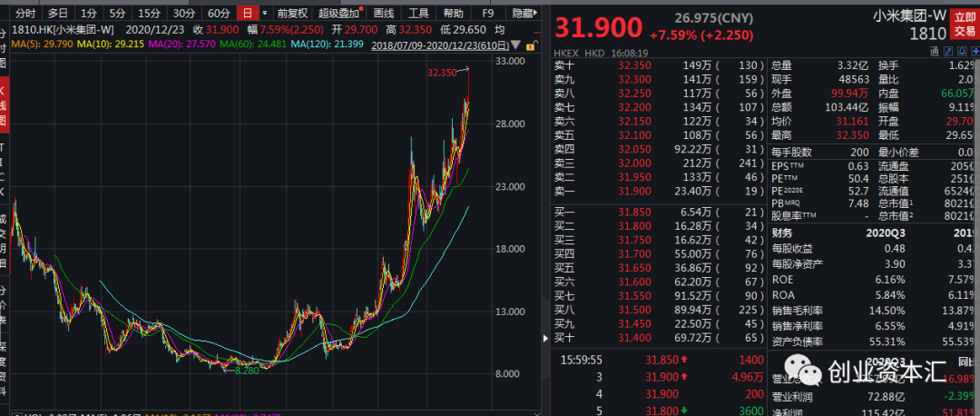The image size is (980, 416).
Task: Select the 15分 candle interval
Action: pyautogui.click(x=149, y=13)
